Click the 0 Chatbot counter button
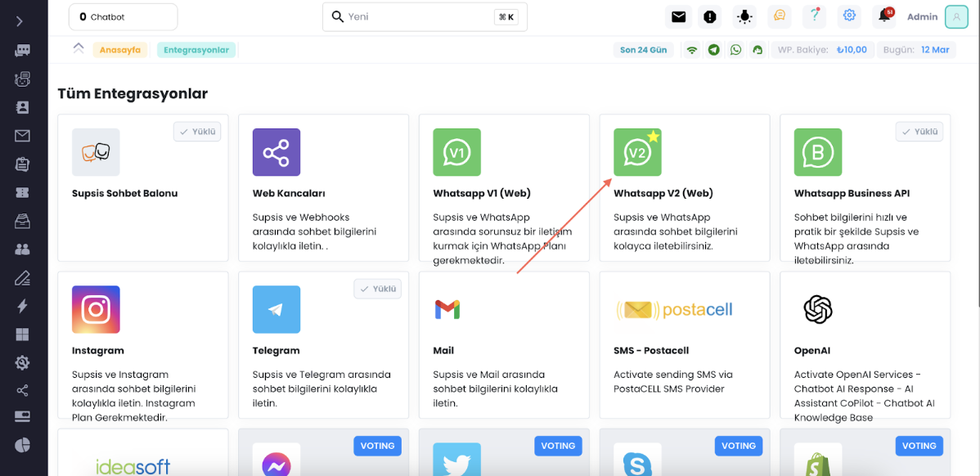Screen dimensions: 980x476 tap(124, 17)
